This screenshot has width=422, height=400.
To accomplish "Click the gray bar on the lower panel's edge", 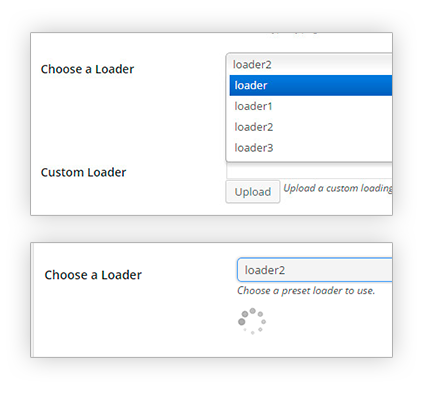I will 32,300.
